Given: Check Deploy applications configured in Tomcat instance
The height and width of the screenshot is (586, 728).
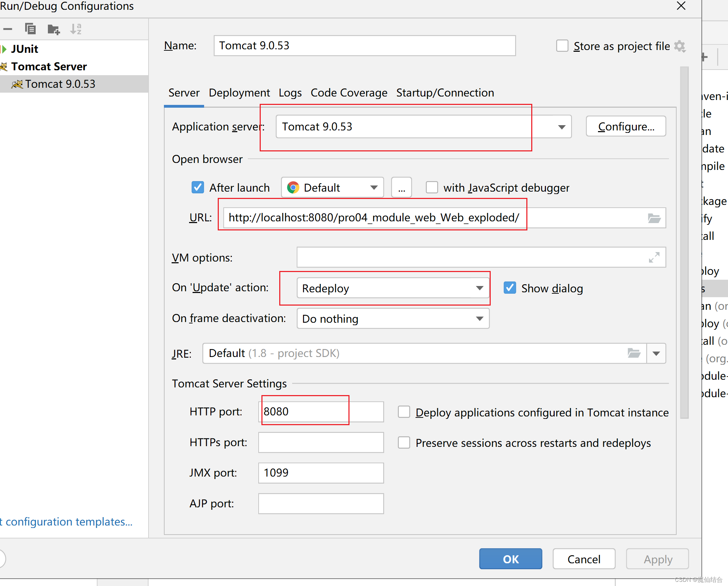Looking at the screenshot, I should tap(404, 412).
